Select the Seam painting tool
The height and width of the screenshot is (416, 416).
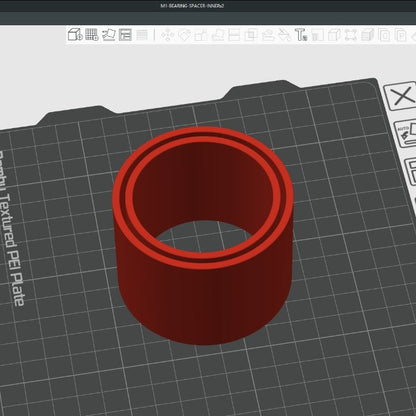(284, 35)
